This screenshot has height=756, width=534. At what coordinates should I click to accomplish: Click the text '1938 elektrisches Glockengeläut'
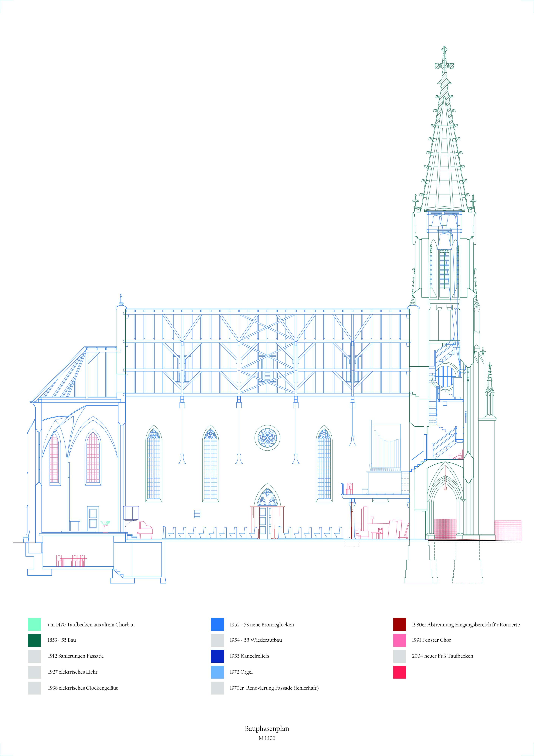tap(83, 688)
